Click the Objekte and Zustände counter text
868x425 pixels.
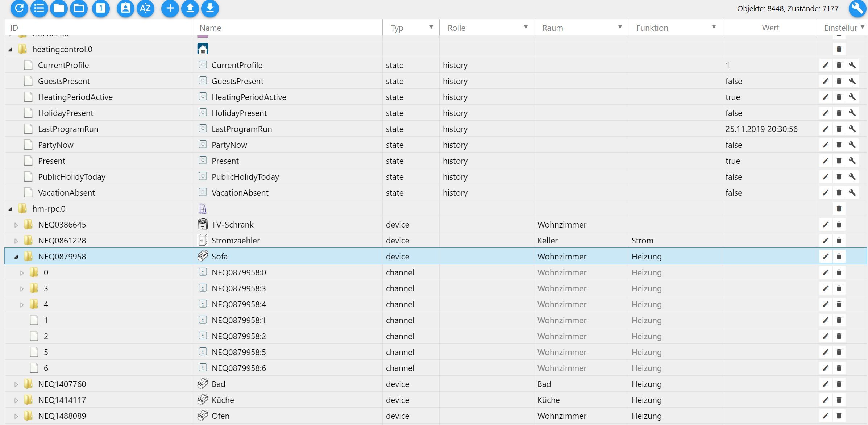click(x=788, y=8)
